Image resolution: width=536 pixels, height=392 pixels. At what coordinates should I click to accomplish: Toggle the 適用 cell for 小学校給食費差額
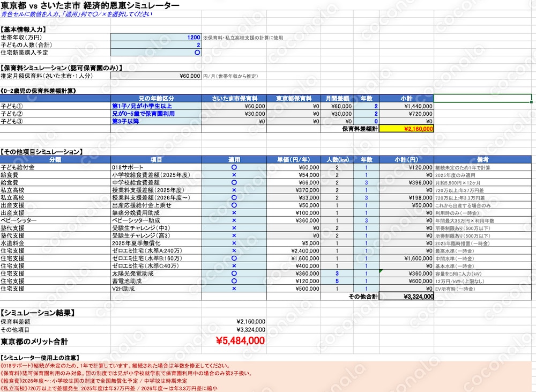click(234, 175)
